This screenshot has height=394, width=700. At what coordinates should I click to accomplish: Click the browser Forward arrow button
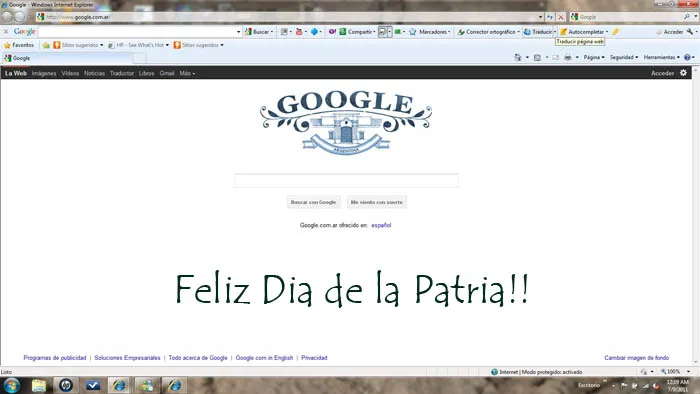(20, 17)
